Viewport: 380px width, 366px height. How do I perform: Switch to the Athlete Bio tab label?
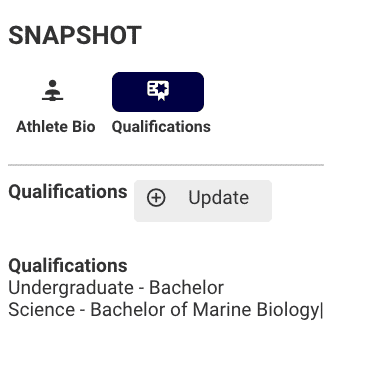(x=56, y=127)
